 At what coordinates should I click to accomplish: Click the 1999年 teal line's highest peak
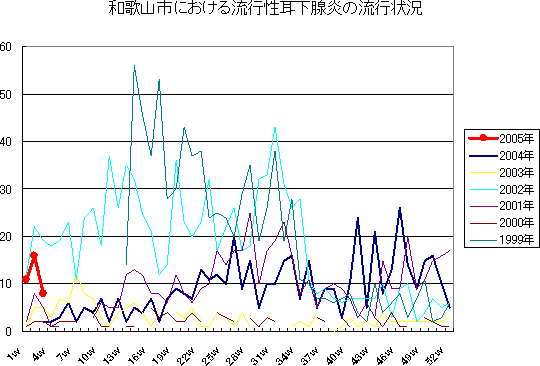(134, 65)
